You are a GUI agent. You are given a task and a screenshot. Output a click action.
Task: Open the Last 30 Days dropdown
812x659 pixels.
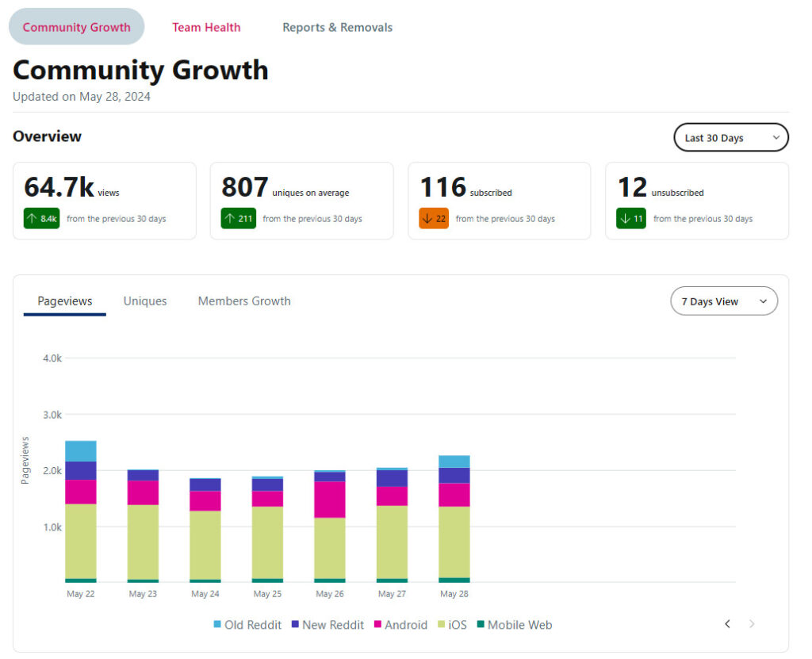730,137
